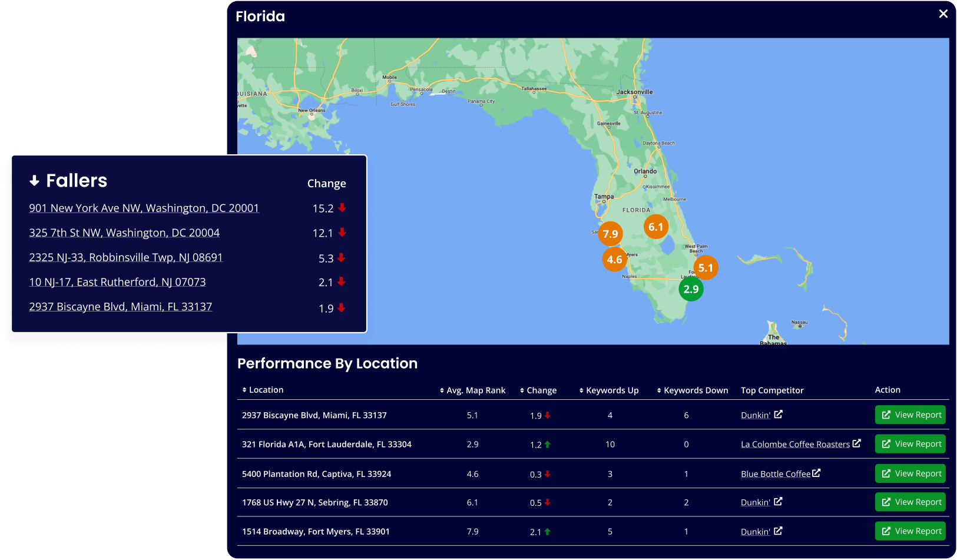Open Dunkin' competitor link in Miami row

[x=755, y=415]
